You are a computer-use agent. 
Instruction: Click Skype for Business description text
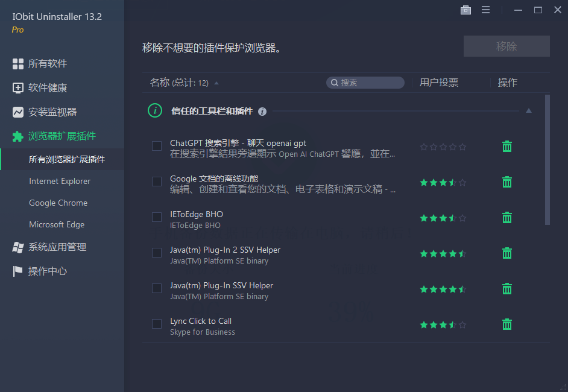203,332
